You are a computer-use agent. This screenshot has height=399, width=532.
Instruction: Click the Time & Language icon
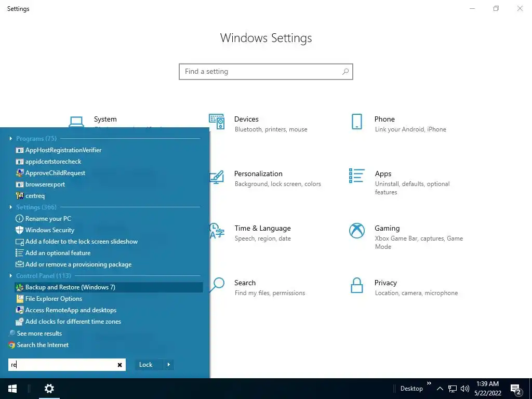217,231
